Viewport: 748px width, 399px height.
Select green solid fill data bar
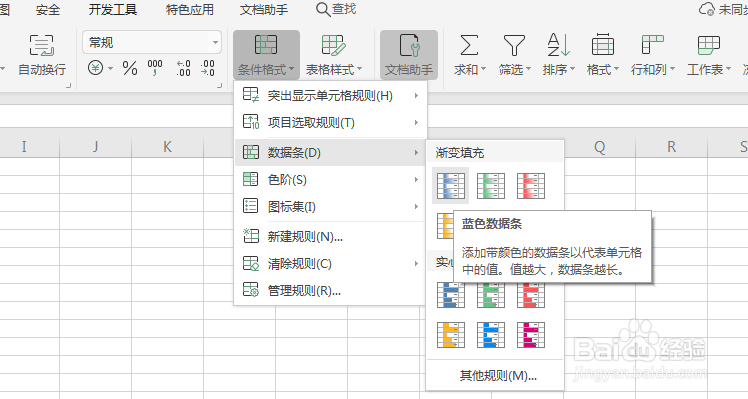pyautogui.click(x=490, y=294)
